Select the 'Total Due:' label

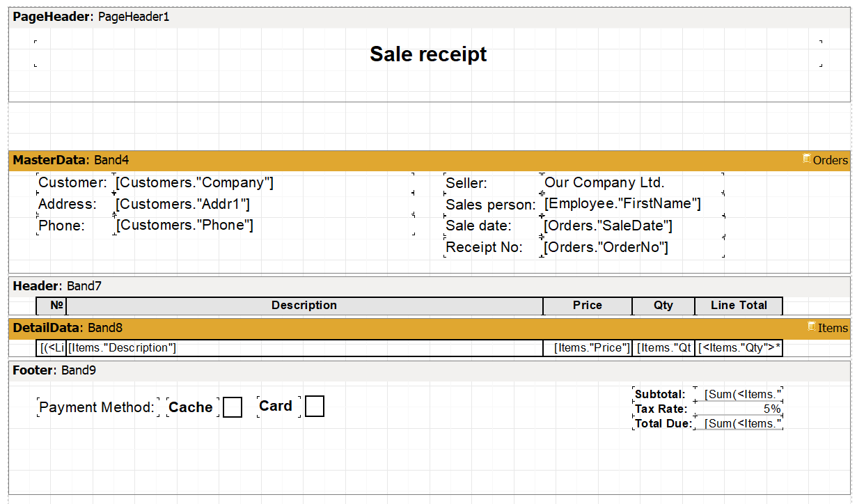(663, 423)
